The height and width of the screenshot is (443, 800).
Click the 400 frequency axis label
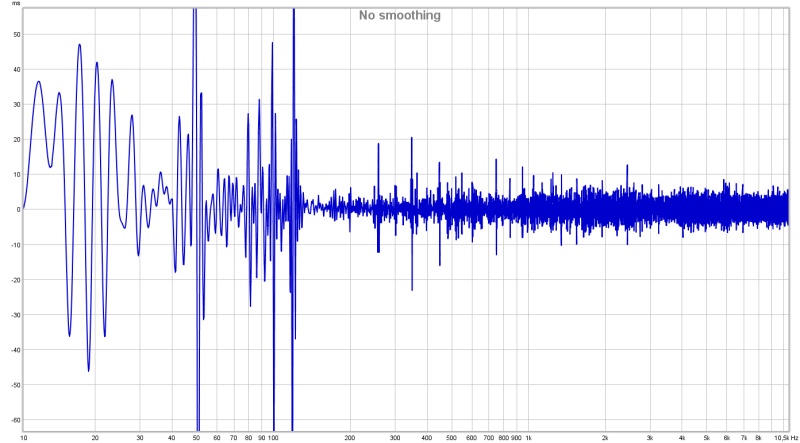tap(427, 438)
